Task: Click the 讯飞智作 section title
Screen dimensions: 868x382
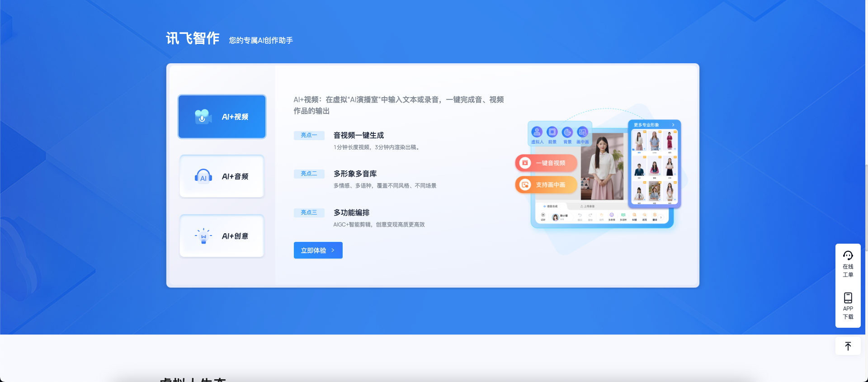Action: point(193,38)
